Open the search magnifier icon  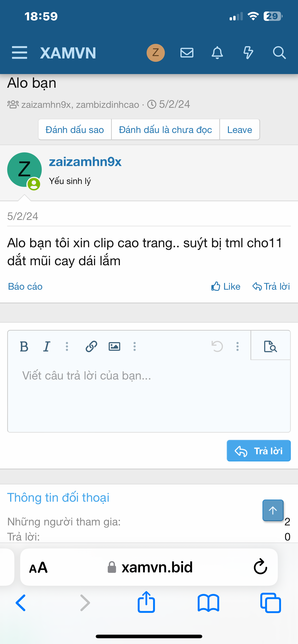[279, 53]
